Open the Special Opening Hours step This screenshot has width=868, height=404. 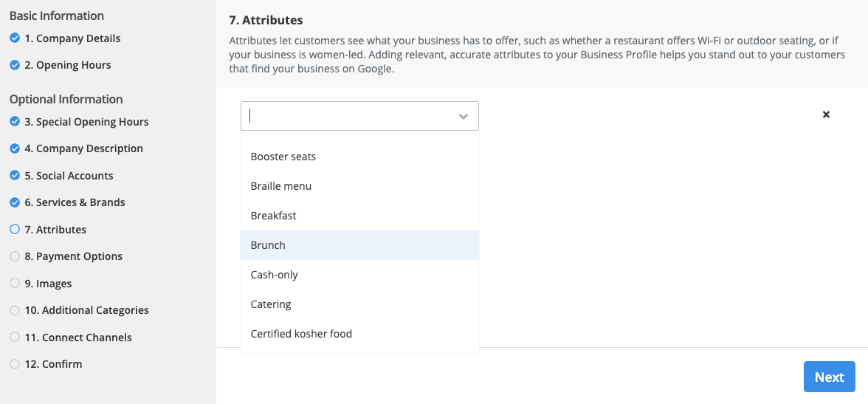click(86, 121)
